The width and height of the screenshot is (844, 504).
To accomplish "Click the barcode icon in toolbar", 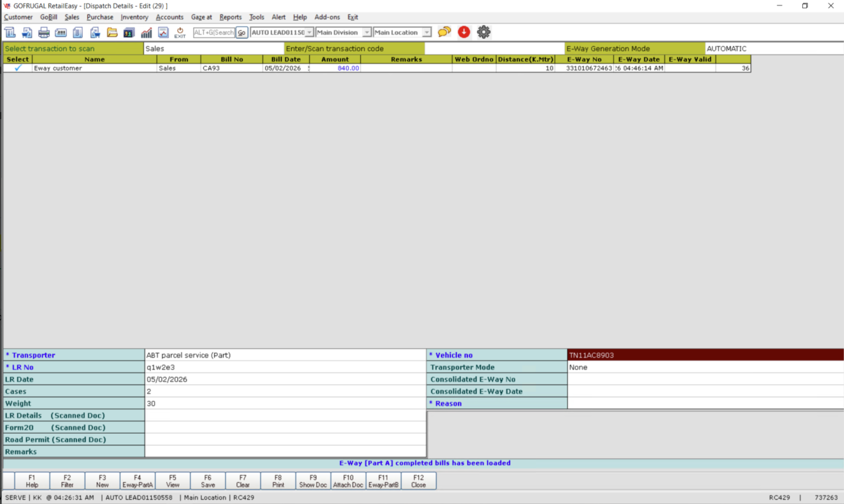I will pos(61,33).
